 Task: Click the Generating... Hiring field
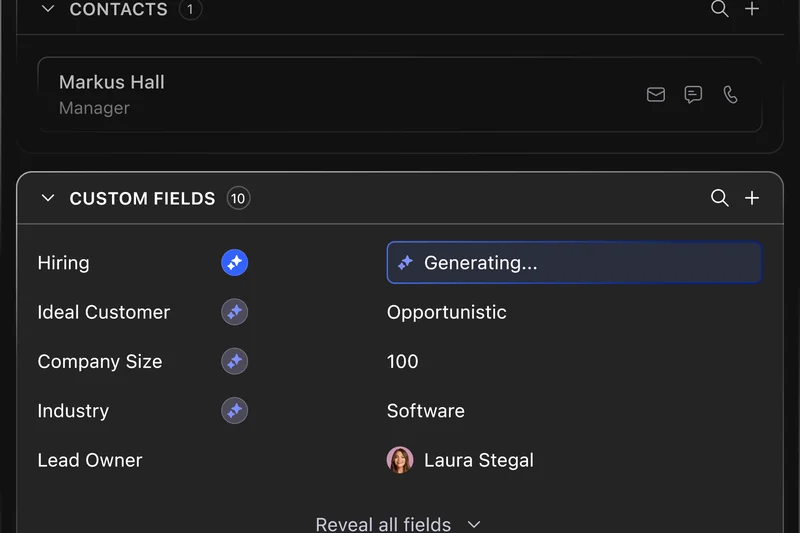click(573, 263)
